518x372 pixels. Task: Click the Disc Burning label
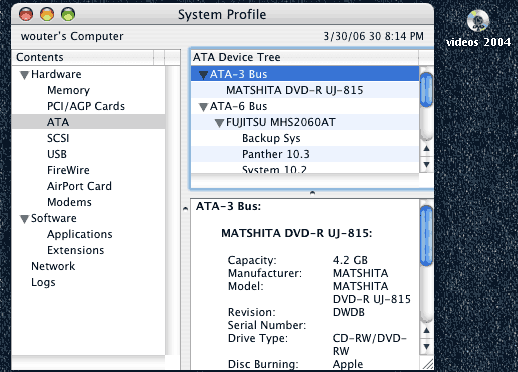point(263,364)
